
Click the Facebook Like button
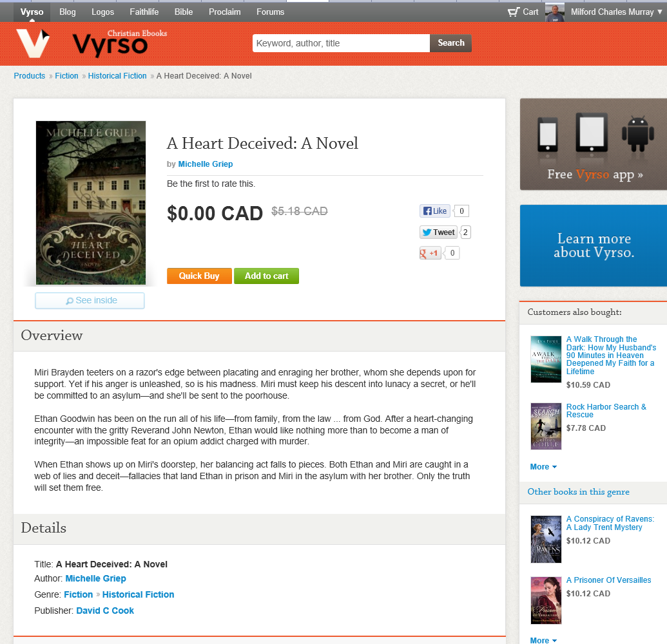click(435, 211)
